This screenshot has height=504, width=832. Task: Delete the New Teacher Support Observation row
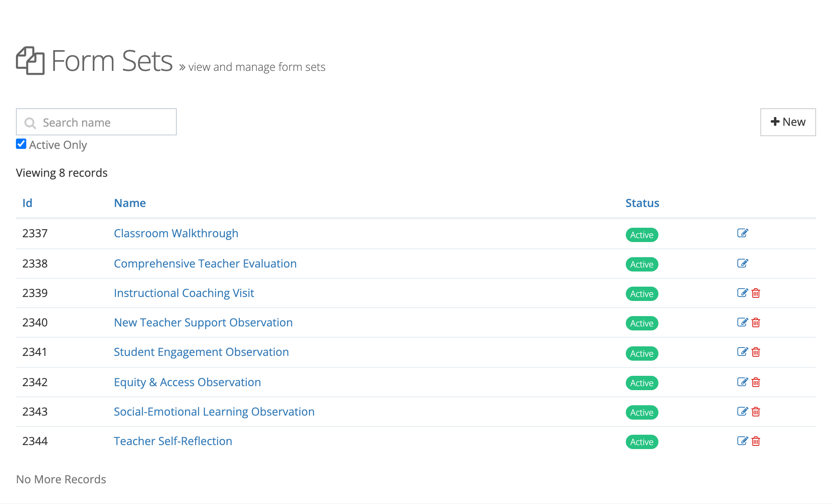[756, 322]
